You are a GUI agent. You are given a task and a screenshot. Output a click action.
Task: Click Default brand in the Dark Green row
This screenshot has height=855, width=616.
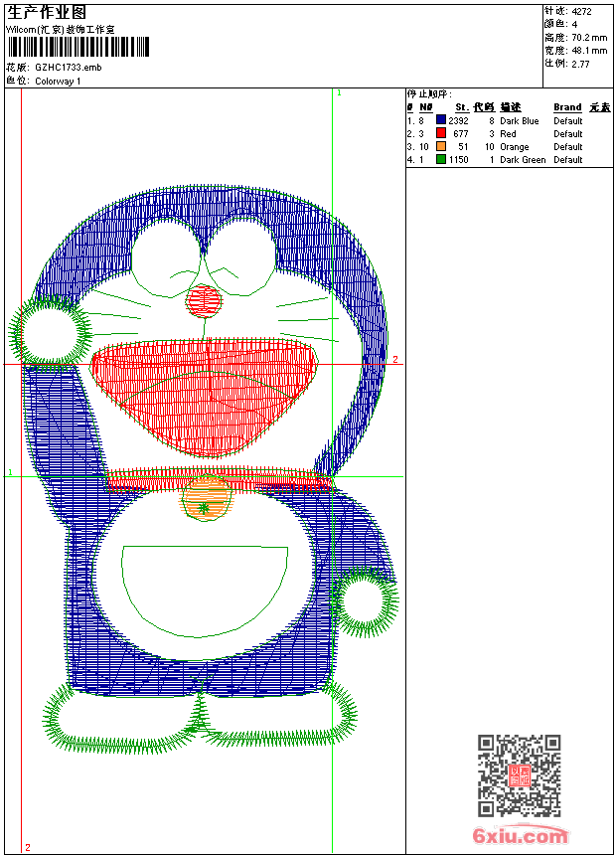coord(567,160)
